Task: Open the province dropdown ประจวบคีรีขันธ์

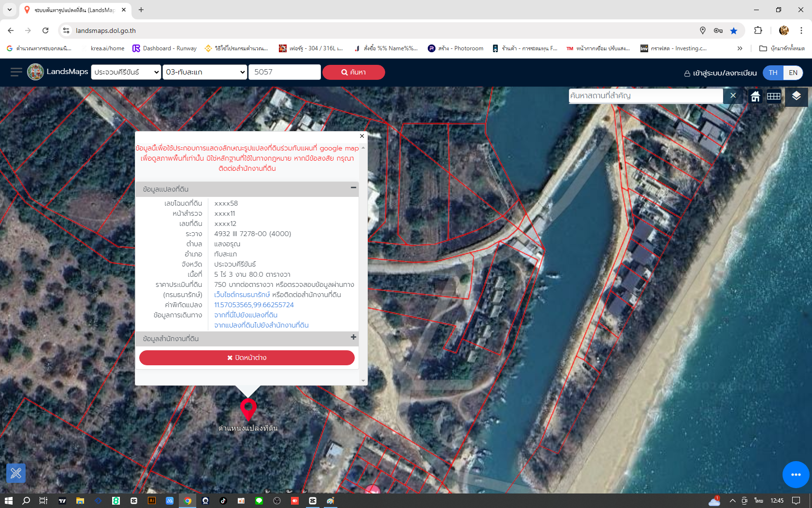Action: point(126,72)
